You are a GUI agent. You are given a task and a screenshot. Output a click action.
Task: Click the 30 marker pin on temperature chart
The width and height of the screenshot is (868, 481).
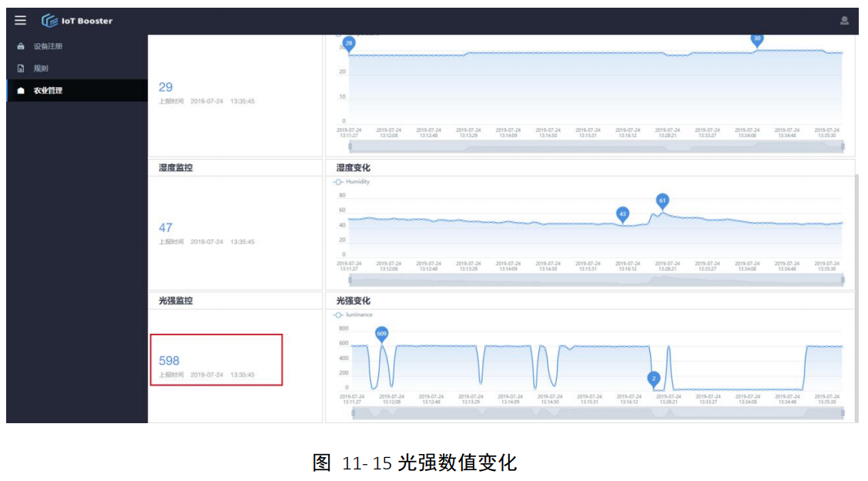pyautogui.click(x=757, y=39)
